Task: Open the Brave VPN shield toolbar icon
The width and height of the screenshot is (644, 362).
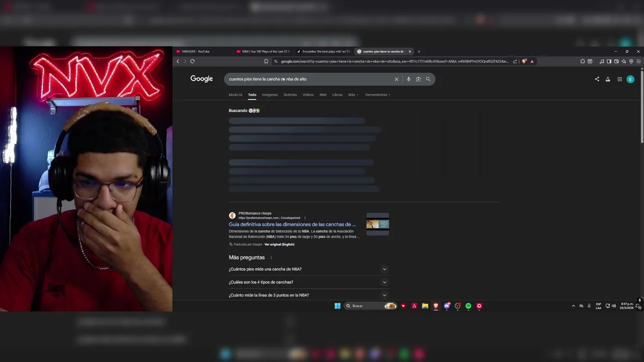Action: 631,61
